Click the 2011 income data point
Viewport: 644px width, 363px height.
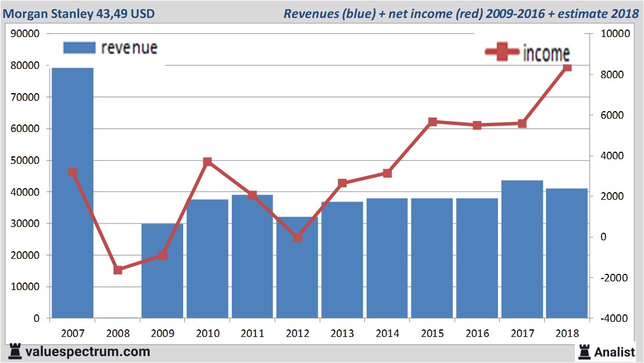click(x=253, y=195)
